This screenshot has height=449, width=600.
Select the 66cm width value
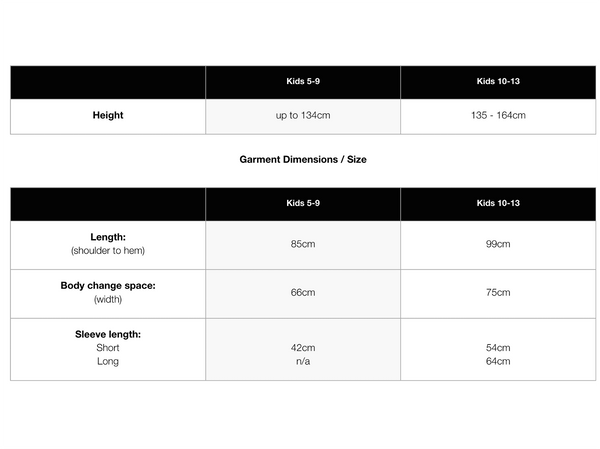pyautogui.click(x=303, y=293)
